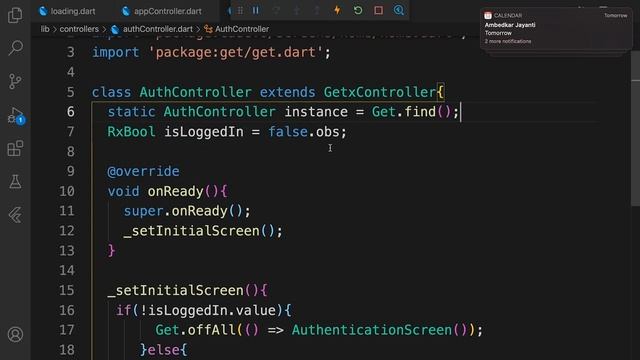Click the isLoggedIn variable on line 7
Screen dimensions: 640x360
203,131
